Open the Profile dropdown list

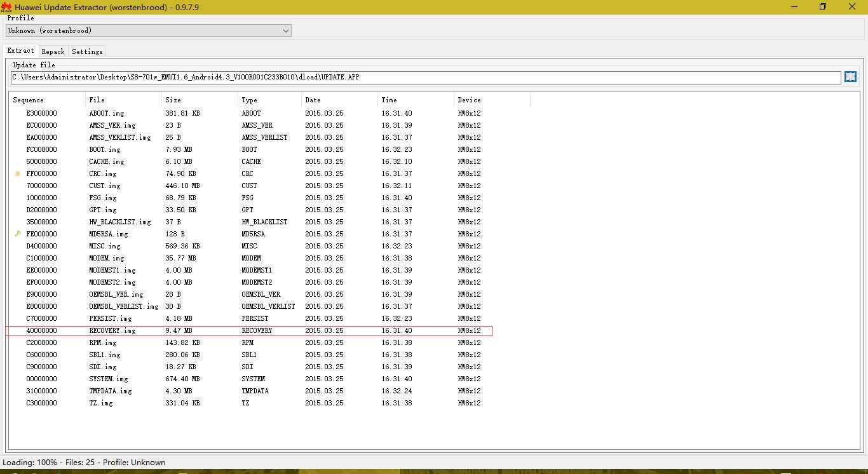click(x=149, y=30)
